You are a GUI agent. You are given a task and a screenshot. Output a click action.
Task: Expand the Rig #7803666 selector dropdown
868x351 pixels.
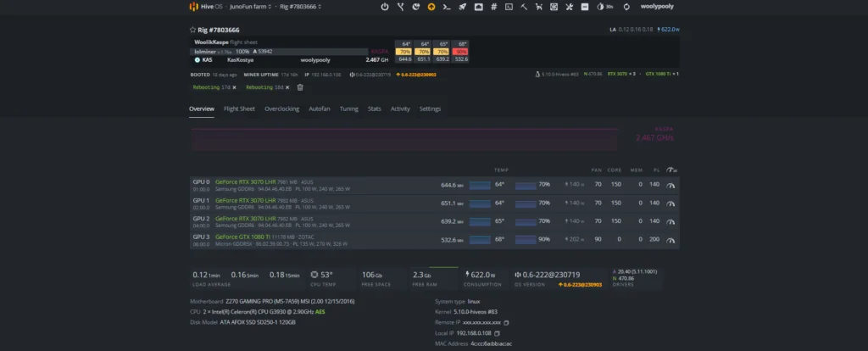(x=301, y=7)
